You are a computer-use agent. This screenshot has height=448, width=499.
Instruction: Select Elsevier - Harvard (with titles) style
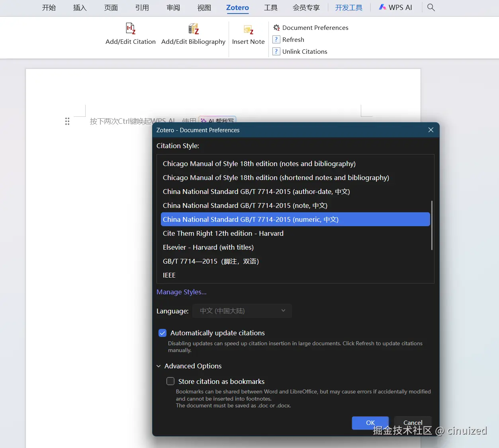[295, 247]
